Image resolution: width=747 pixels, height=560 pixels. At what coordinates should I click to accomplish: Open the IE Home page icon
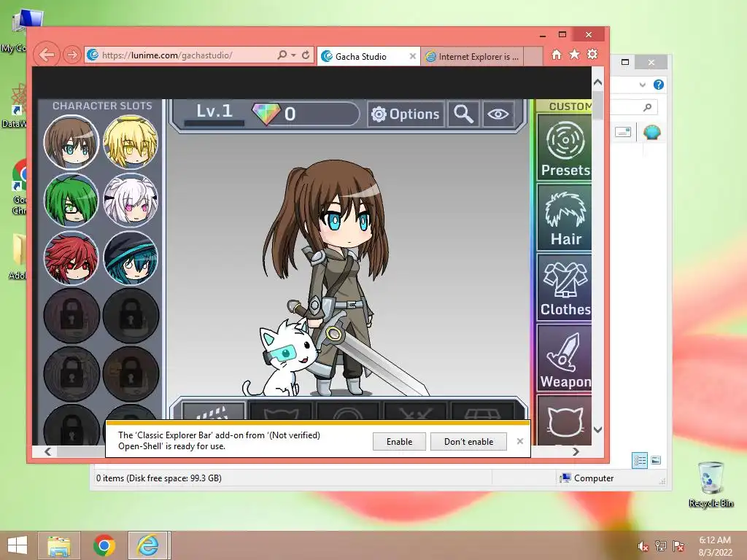557,55
